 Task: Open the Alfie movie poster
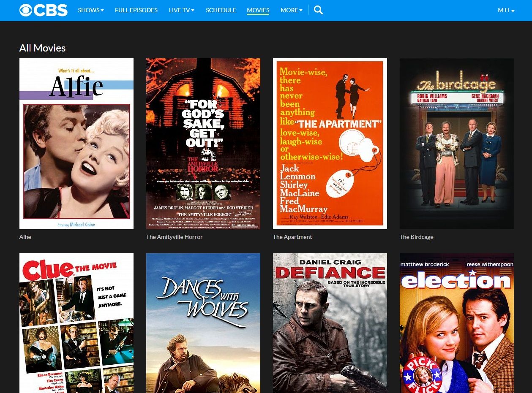(x=76, y=144)
